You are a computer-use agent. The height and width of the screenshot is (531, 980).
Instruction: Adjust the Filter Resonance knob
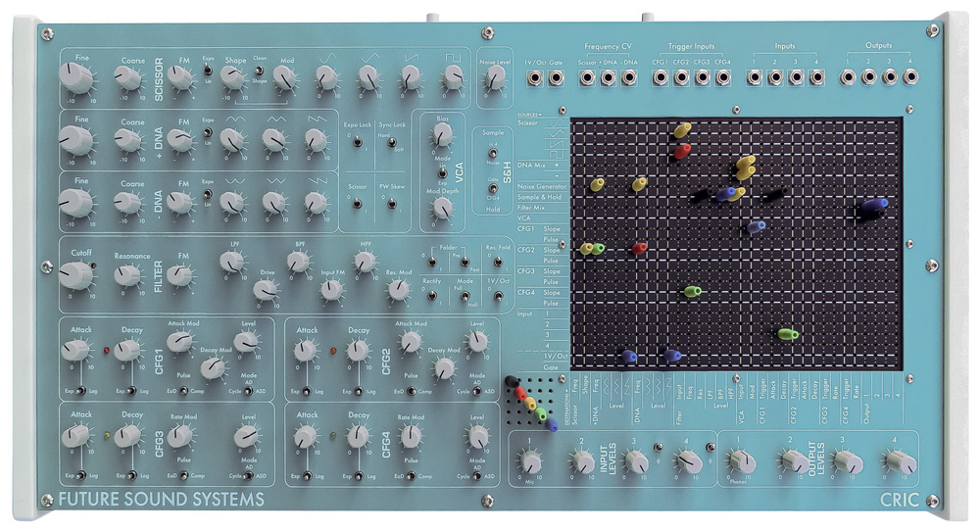coord(128,275)
